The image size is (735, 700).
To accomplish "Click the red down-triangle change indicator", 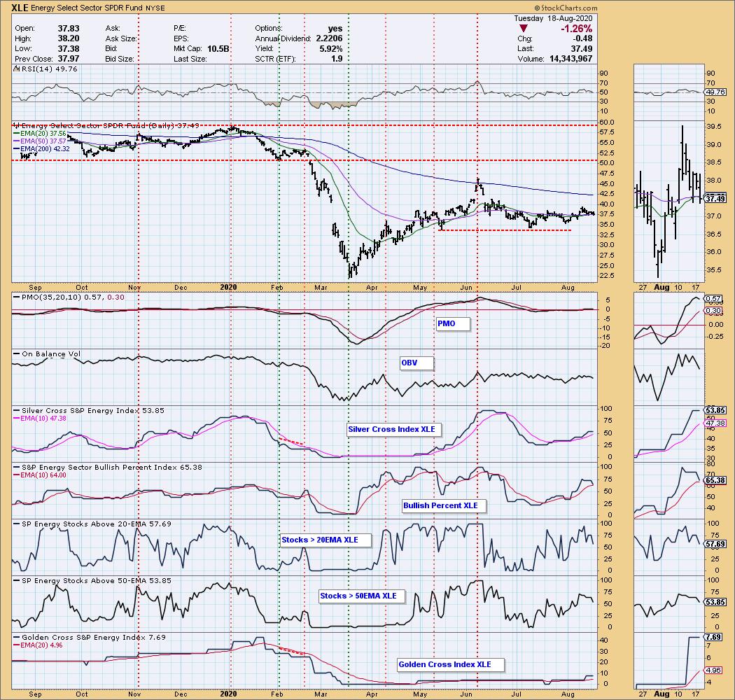I will [524, 29].
